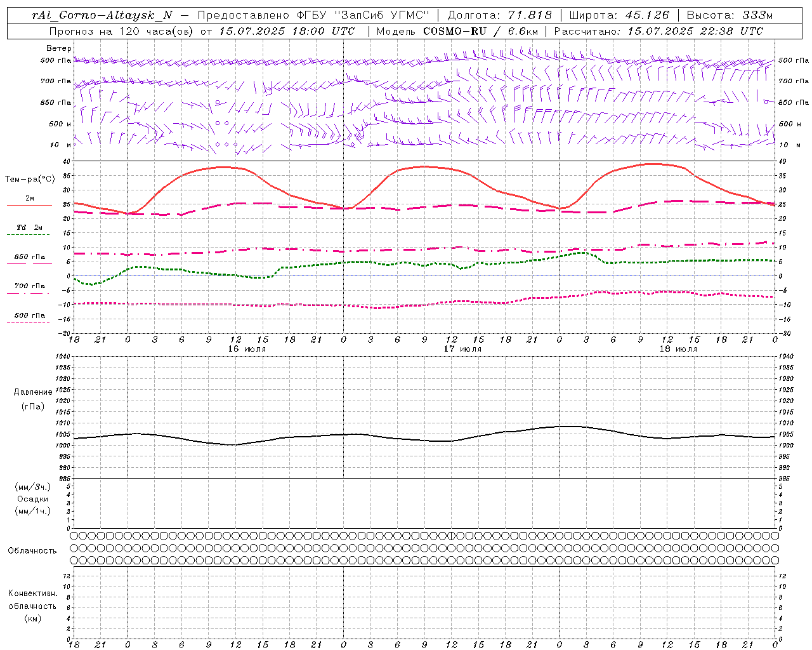Select the text Предоставлено ФГБУ "ЗапСиб УГМС"

pyautogui.click(x=314, y=15)
